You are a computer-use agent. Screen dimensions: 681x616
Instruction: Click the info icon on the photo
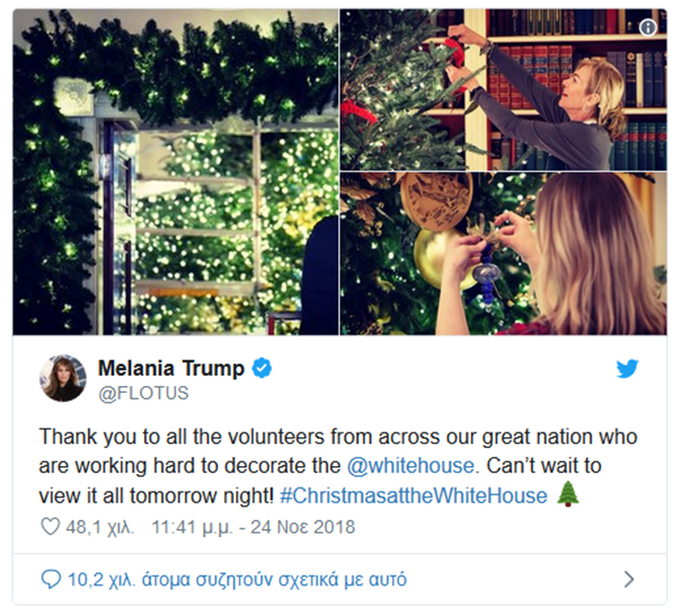pyautogui.click(x=647, y=28)
